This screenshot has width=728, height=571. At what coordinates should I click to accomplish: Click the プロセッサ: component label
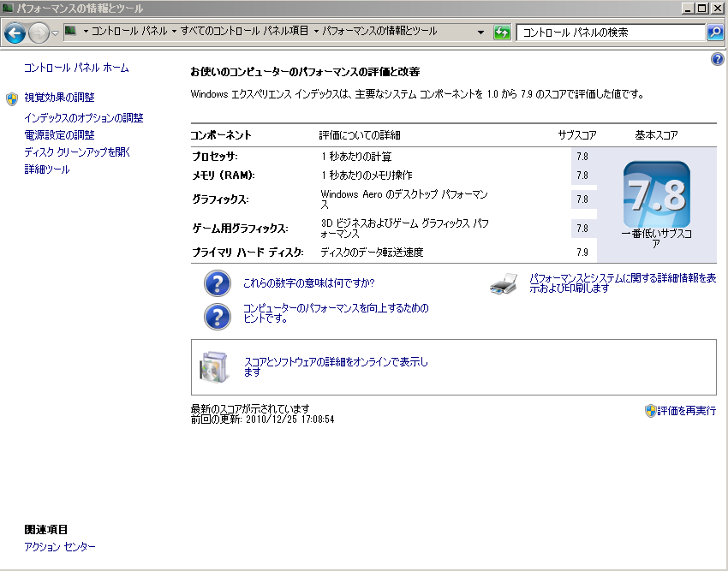215,157
